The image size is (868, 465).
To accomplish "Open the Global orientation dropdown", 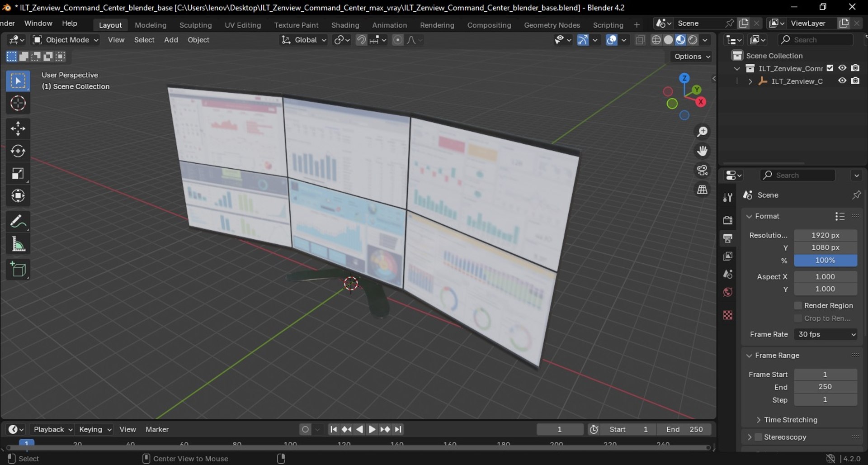I will 303,40.
